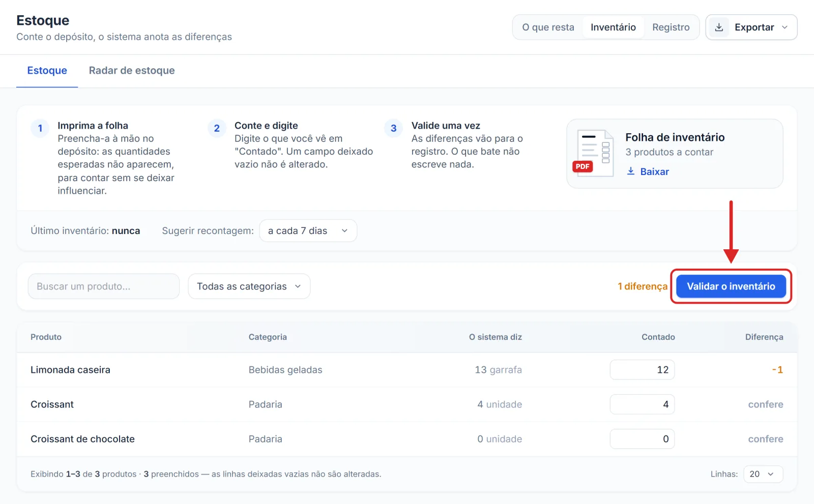The width and height of the screenshot is (814, 504).
Task: Click the 'Bebidas geladas' category cell
Action: click(x=285, y=370)
